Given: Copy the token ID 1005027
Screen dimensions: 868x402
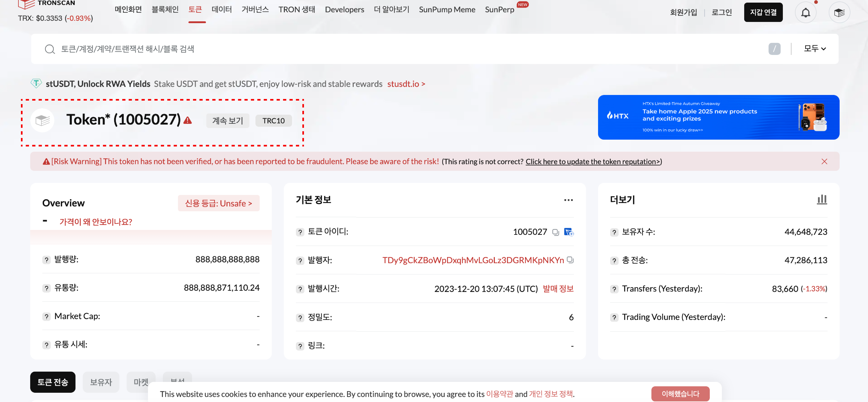Looking at the screenshot, I should point(556,232).
